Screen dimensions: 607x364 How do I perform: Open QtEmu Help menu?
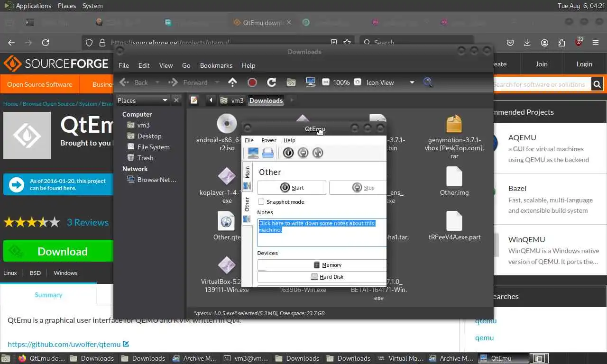289,140
